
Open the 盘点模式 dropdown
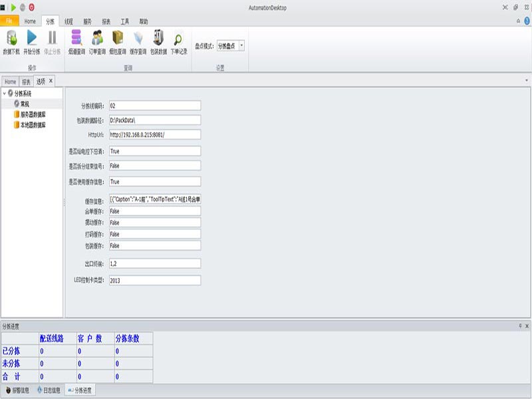[241, 46]
